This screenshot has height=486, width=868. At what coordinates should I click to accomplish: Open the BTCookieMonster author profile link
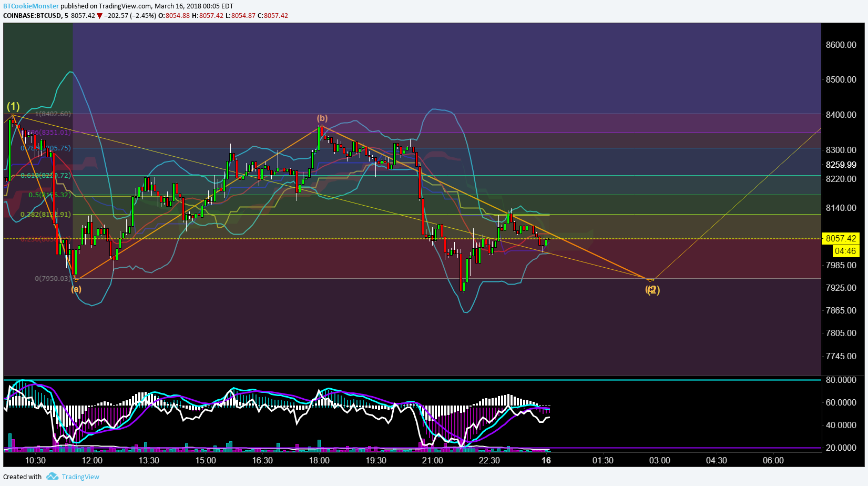pyautogui.click(x=31, y=6)
